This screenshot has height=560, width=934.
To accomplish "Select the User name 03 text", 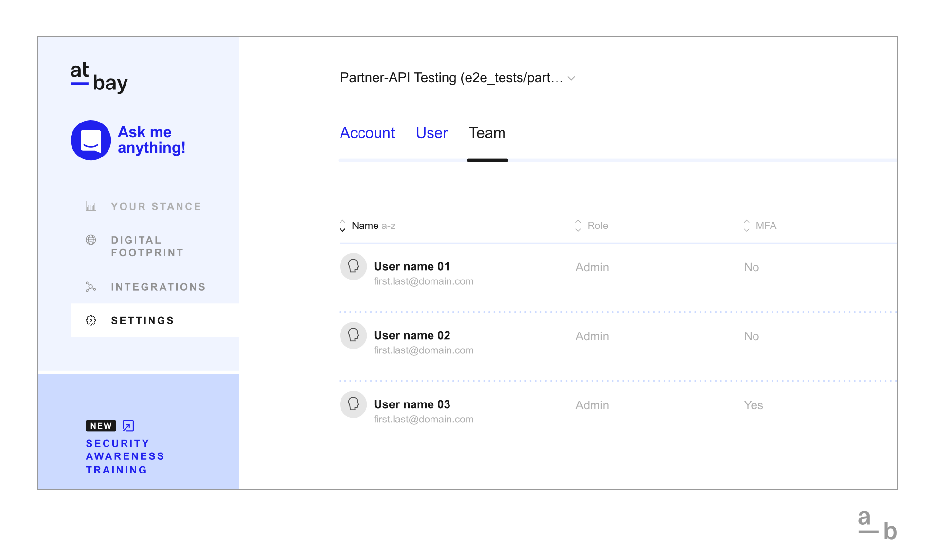I will pos(412,404).
